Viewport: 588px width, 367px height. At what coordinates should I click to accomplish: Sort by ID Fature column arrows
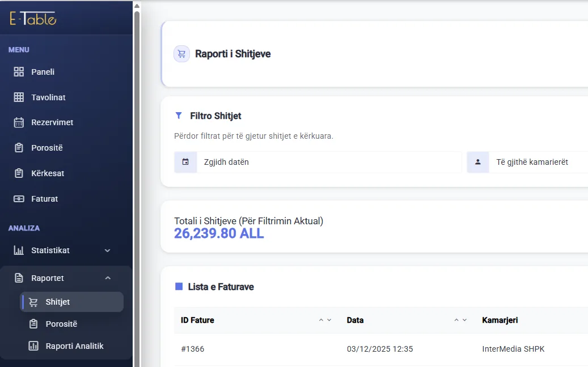coord(325,320)
